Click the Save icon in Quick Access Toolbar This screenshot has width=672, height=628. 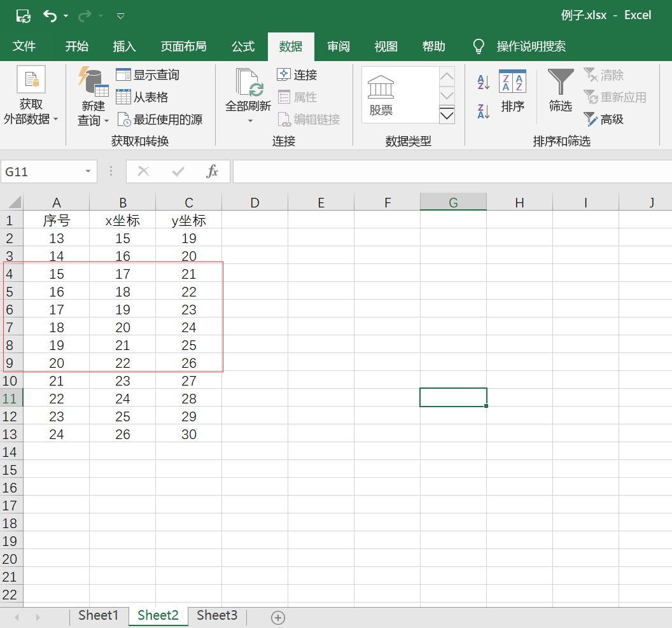pyautogui.click(x=22, y=15)
